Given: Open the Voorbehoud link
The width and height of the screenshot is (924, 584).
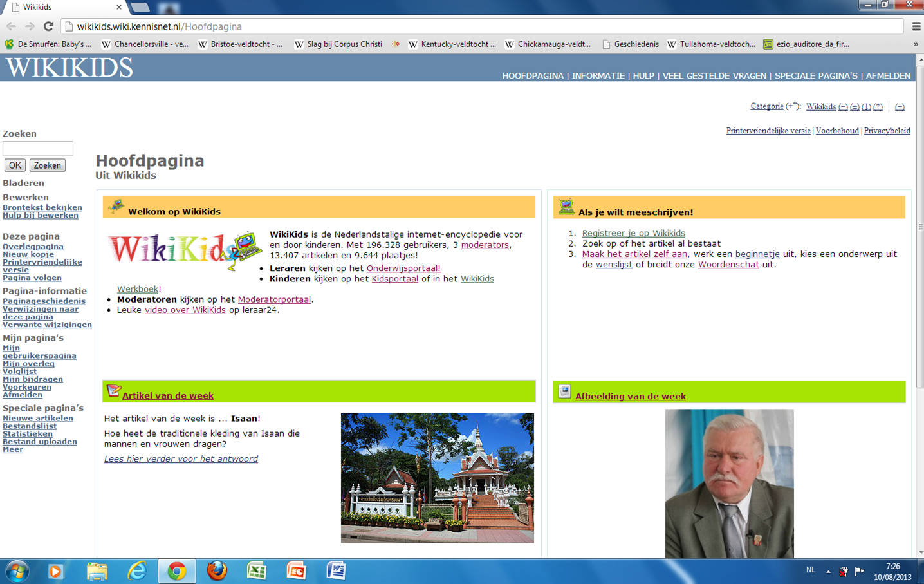Looking at the screenshot, I should pyautogui.click(x=837, y=131).
